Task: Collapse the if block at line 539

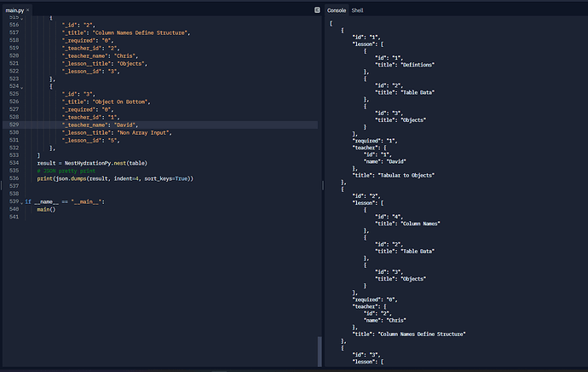Action: 22,202
